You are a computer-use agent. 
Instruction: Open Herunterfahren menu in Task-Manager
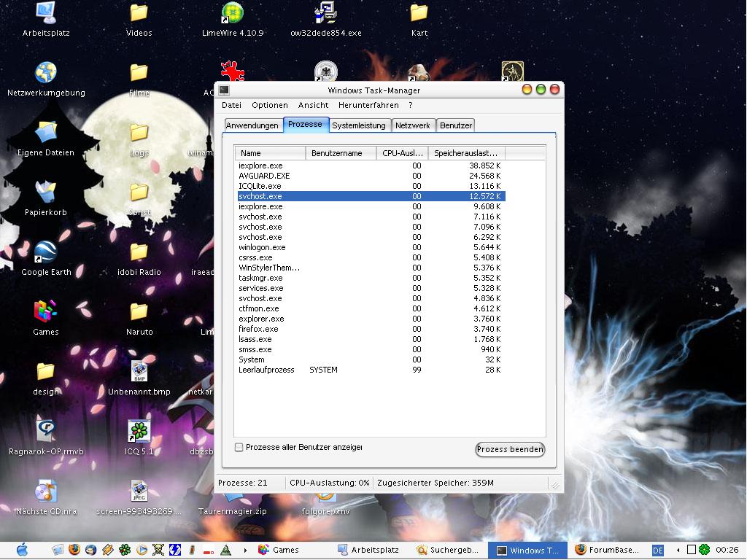(x=368, y=105)
